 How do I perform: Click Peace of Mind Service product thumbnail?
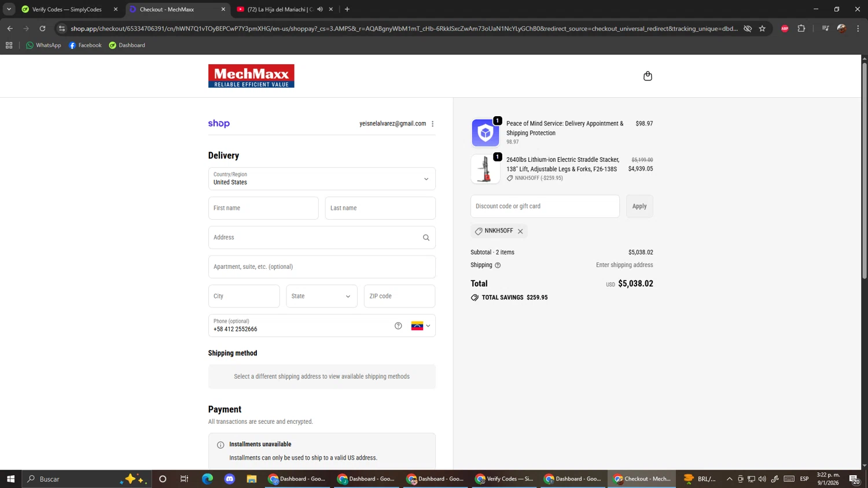click(485, 132)
